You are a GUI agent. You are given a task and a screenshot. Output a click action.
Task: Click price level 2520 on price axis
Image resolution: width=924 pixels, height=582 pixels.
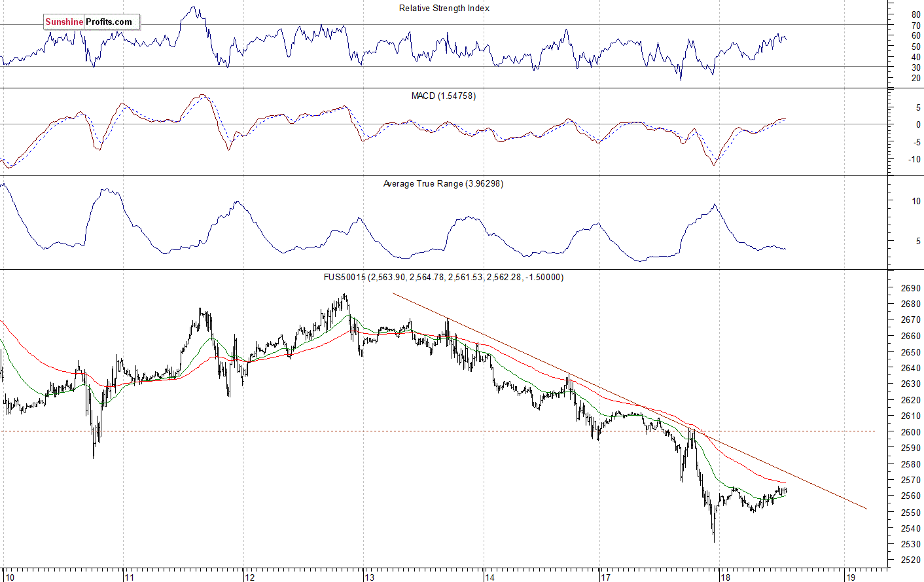coord(910,560)
